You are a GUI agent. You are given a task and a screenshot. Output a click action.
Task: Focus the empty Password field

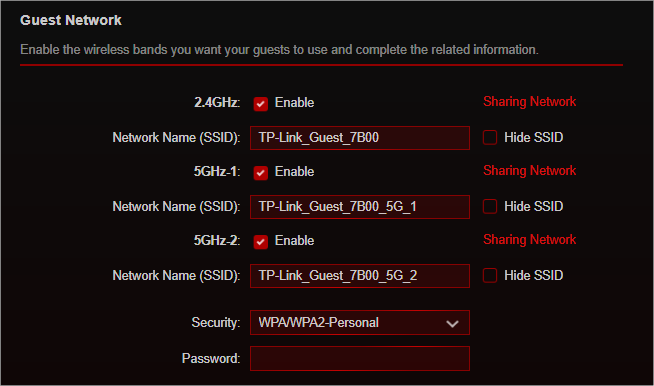point(360,358)
